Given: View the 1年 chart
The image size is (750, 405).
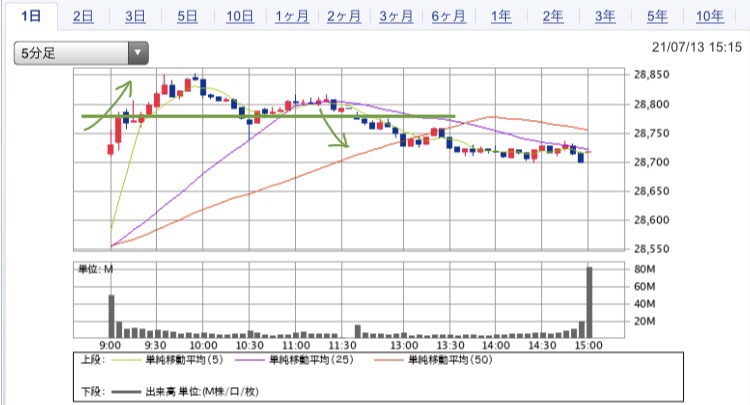Looking at the screenshot, I should click(x=501, y=16).
